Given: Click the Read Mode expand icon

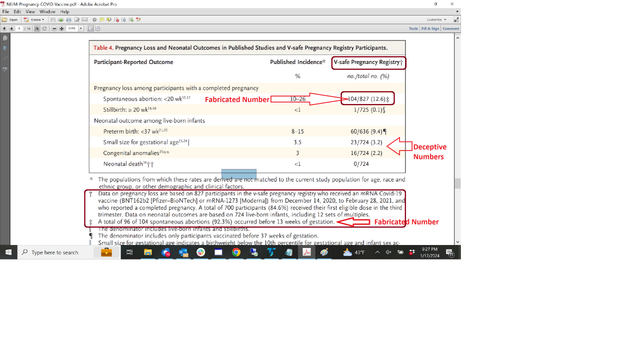Looking at the screenshot, I should click(456, 20).
